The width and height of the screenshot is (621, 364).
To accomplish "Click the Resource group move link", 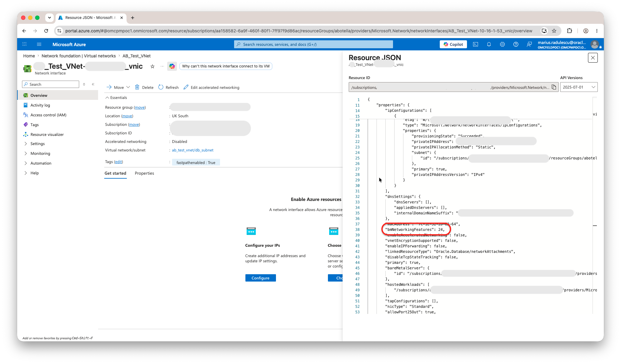I will (140, 107).
